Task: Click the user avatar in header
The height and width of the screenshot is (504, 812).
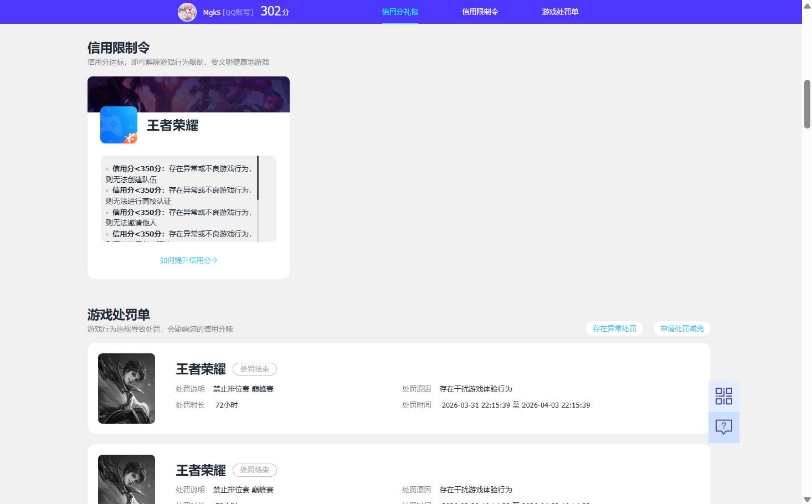Action: tap(187, 12)
